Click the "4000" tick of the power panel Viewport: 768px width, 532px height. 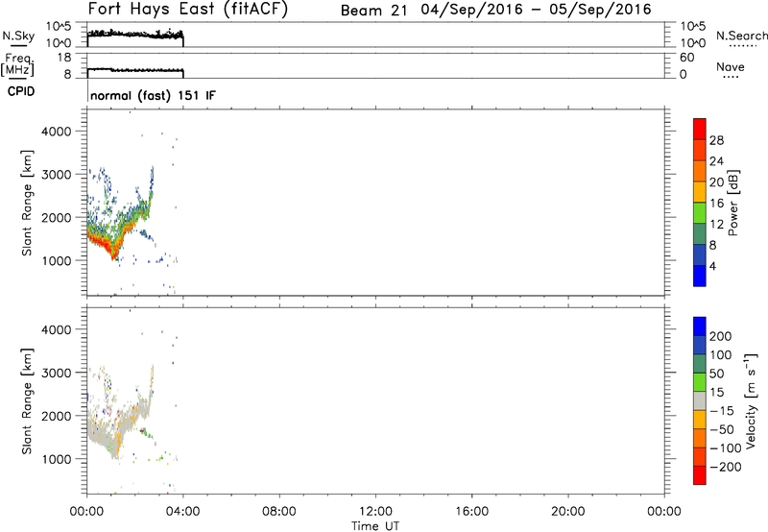coord(57,132)
